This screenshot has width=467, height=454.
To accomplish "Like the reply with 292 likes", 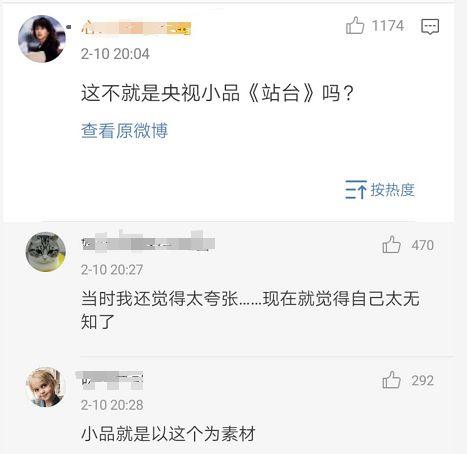I will (x=391, y=380).
